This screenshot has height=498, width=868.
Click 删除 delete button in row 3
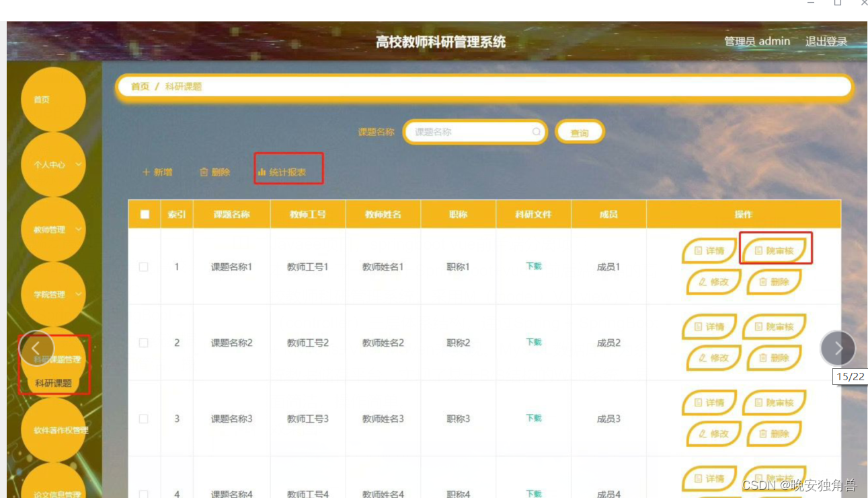pos(774,434)
